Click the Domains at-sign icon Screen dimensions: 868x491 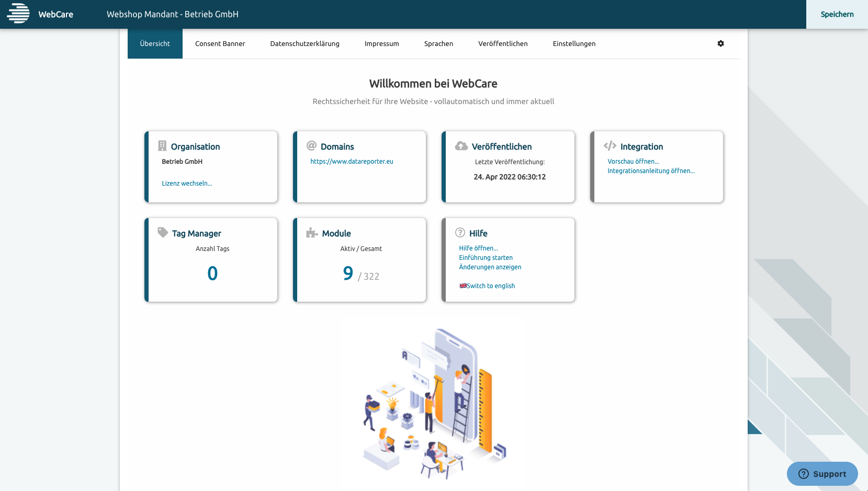(x=311, y=146)
